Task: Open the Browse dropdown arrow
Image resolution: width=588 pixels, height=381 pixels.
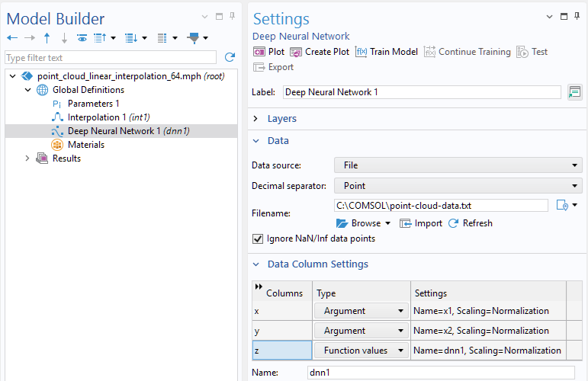Action: point(387,223)
